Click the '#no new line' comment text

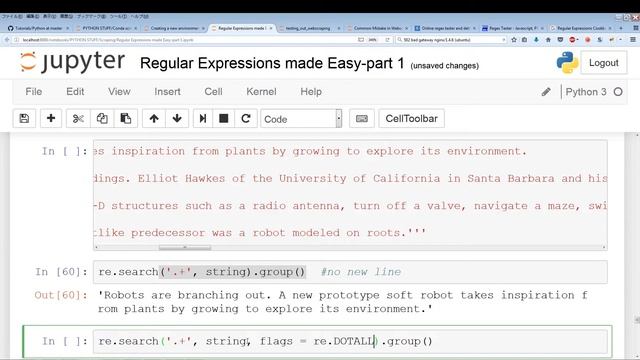pos(361,272)
